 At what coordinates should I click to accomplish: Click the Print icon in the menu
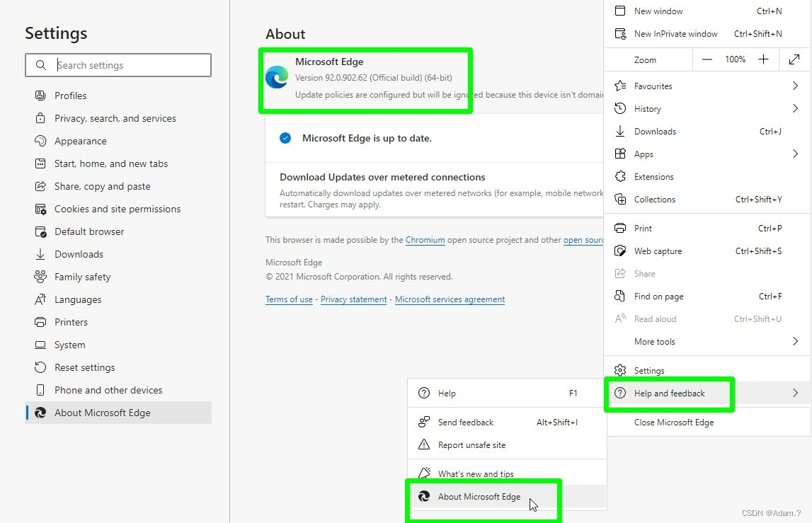tap(620, 229)
